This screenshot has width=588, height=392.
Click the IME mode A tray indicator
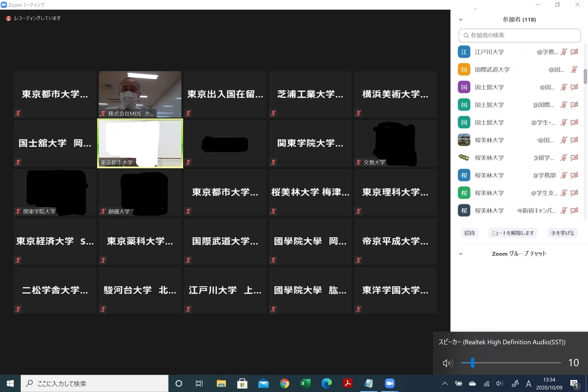529,384
